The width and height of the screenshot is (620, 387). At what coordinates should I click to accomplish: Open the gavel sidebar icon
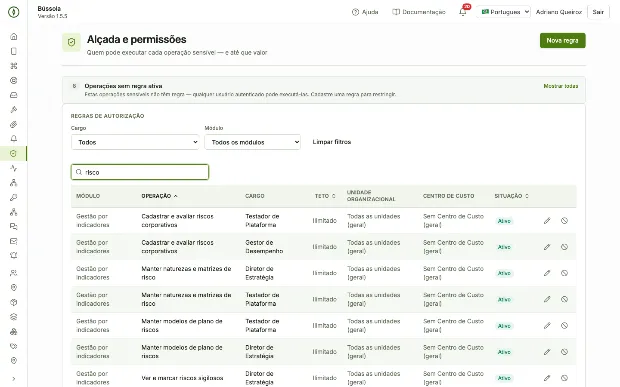click(x=13, y=109)
